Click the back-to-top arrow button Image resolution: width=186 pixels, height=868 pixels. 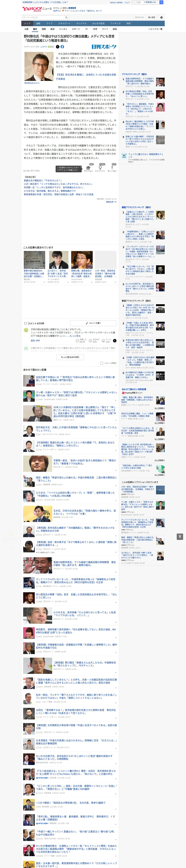(x=180, y=536)
